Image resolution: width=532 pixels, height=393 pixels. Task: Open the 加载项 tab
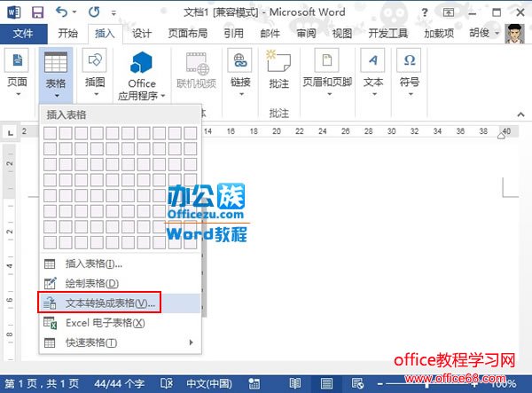tap(439, 33)
